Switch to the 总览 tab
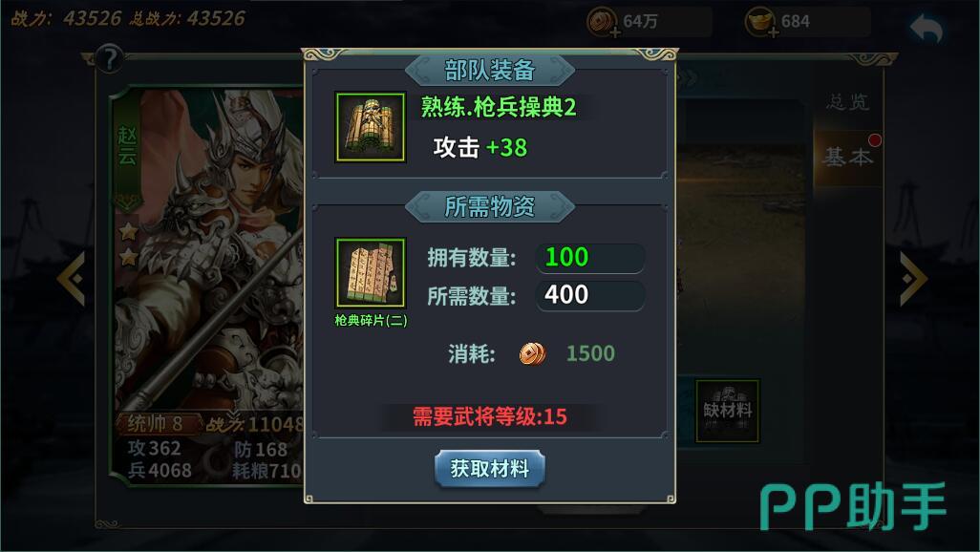This screenshot has width=980, height=552. [x=847, y=102]
